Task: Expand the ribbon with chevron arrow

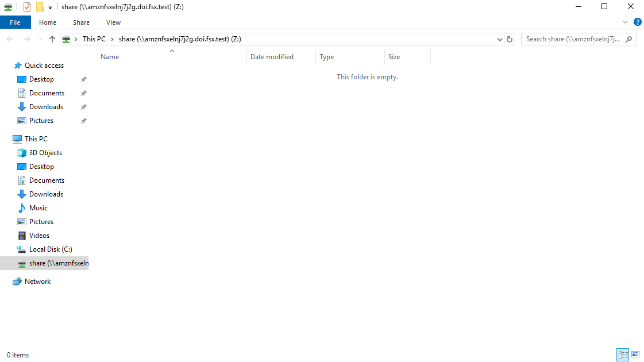Action: (x=625, y=22)
